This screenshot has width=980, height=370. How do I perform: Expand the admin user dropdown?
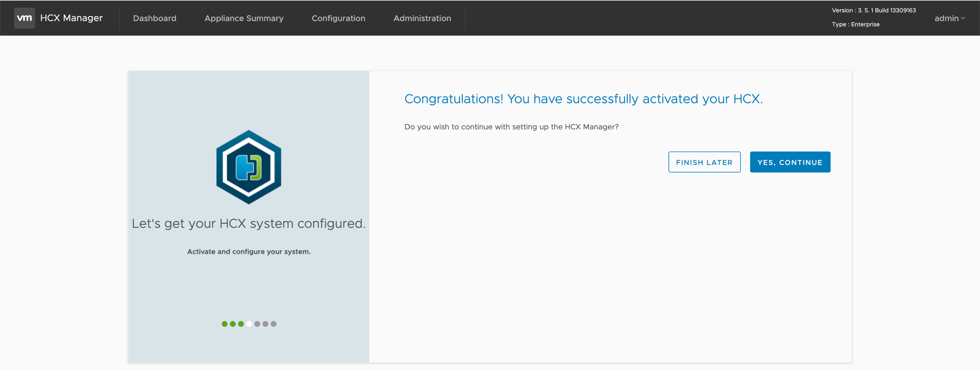(949, 18)
